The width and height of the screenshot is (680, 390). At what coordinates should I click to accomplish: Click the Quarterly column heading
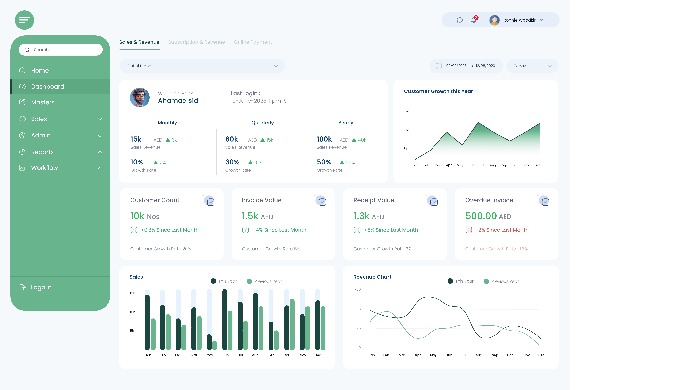263,123
